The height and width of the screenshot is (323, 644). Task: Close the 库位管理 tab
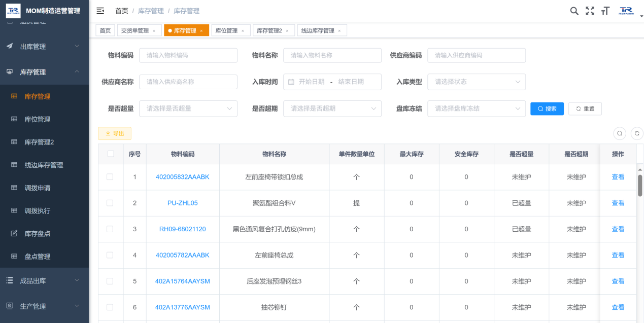(243, 31)
